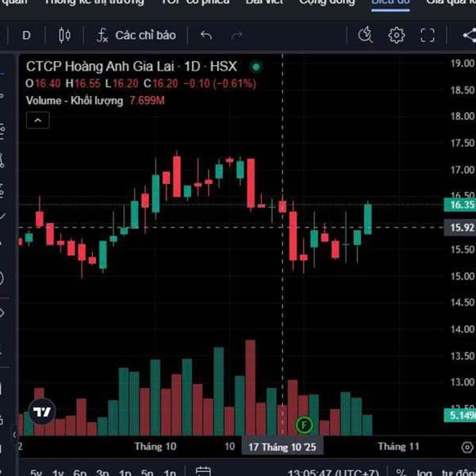Click high value H16.55

[x=83, y=83]
